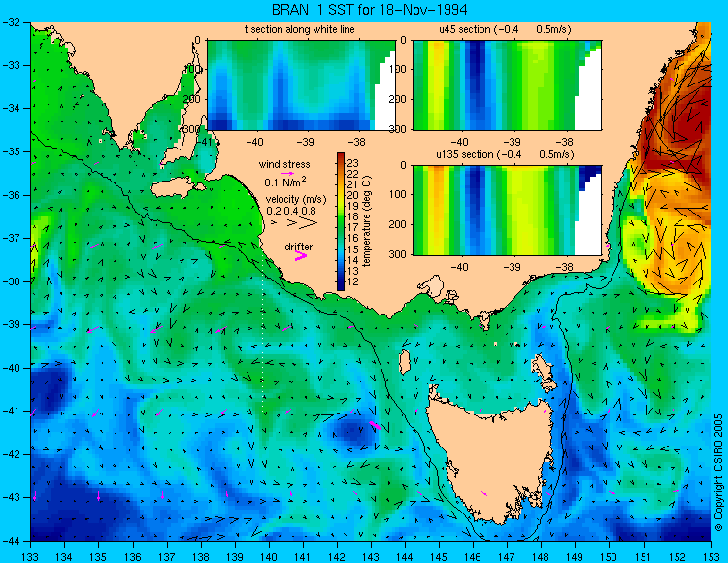Screen dimensions: 728x563
Task: Click the Tasmania landmass
Action: pyautogui.click(x=491, y=459)
